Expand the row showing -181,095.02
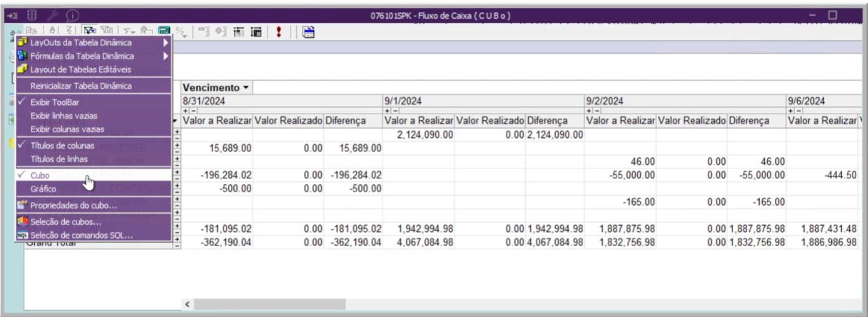This screenshot has height=317, width=868. [x=177, y=226]
